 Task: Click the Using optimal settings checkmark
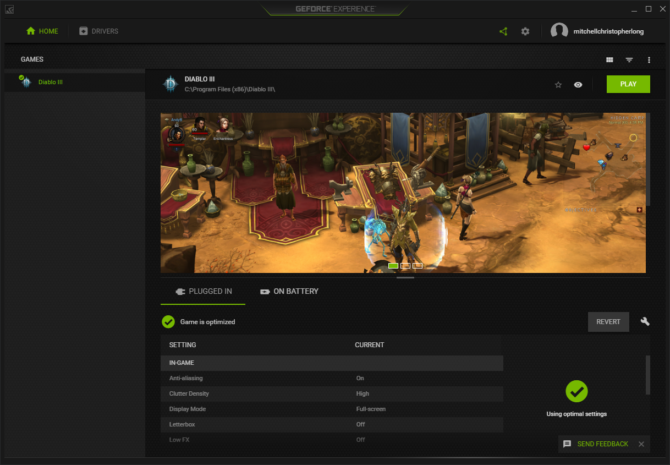[576, 391]
